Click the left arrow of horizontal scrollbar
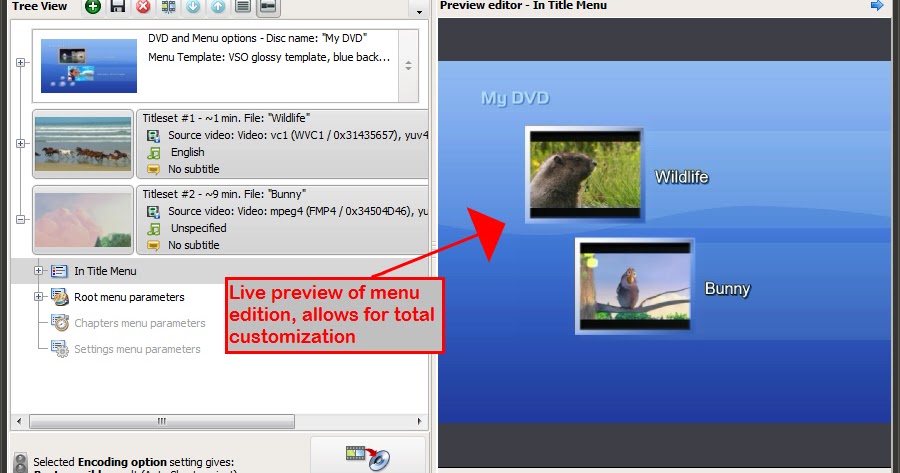This screenshot has width=900, height=473. tap(19, 421)
